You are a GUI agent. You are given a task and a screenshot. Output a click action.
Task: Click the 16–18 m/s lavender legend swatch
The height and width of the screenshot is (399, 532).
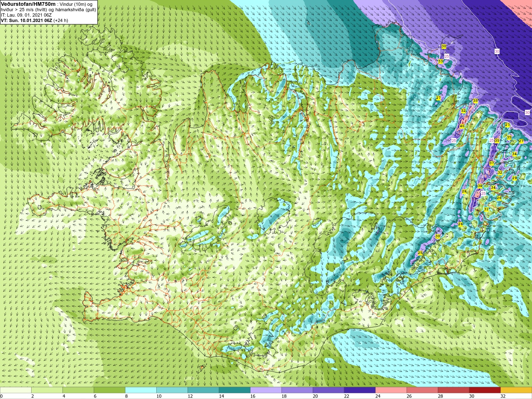point(266,390)
